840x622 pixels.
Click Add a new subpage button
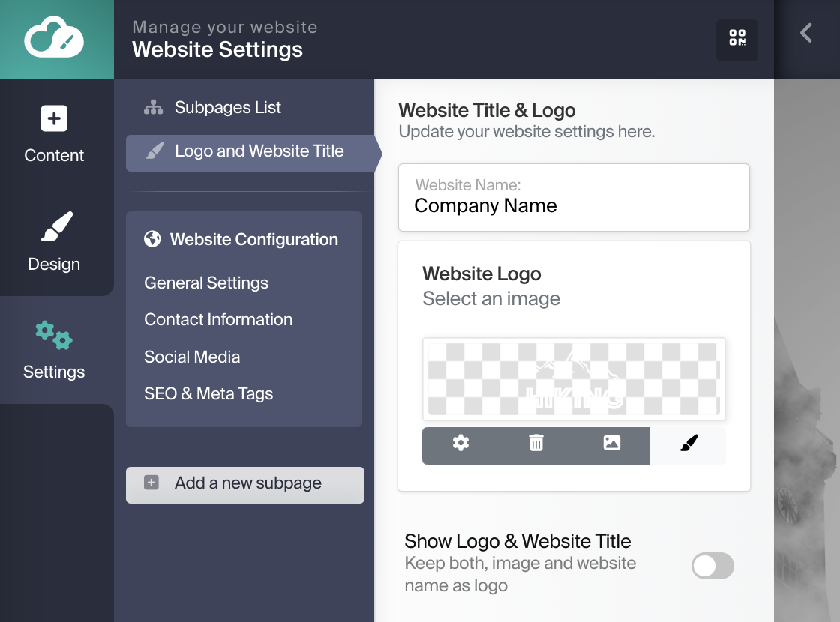tap(245, 484)
